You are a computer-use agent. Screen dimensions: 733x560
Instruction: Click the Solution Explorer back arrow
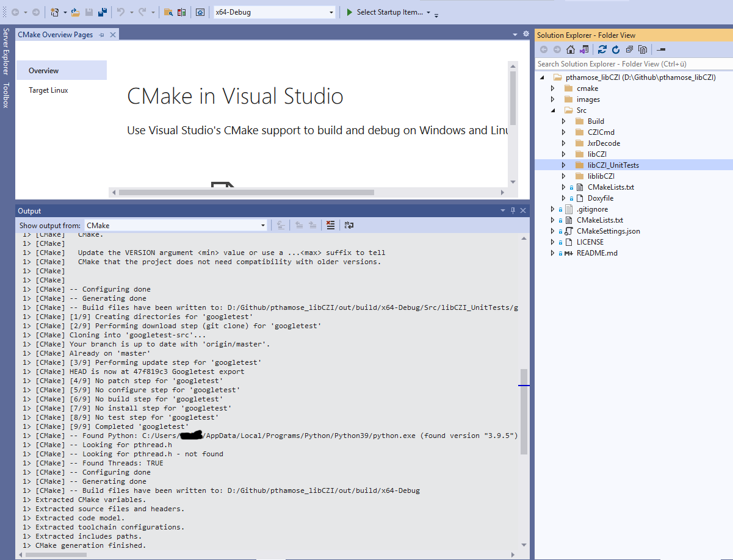pyautogui.click(x=544, y=49)
